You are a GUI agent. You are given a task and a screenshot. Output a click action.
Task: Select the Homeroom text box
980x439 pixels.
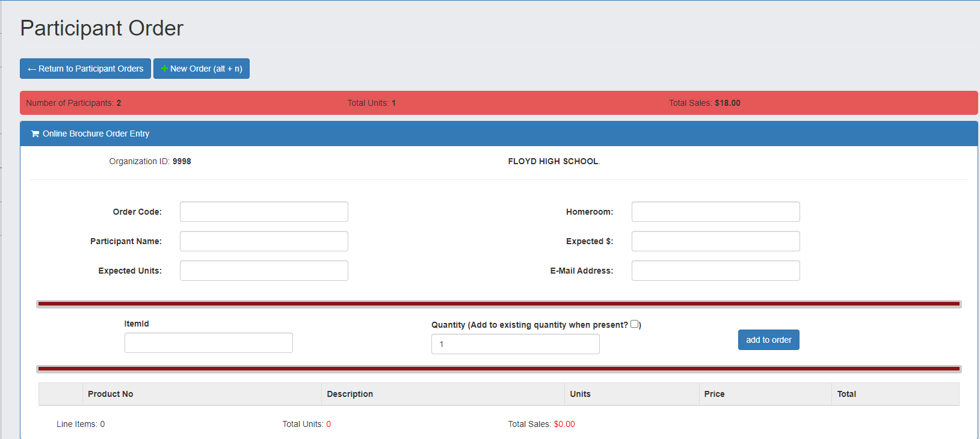716,212
